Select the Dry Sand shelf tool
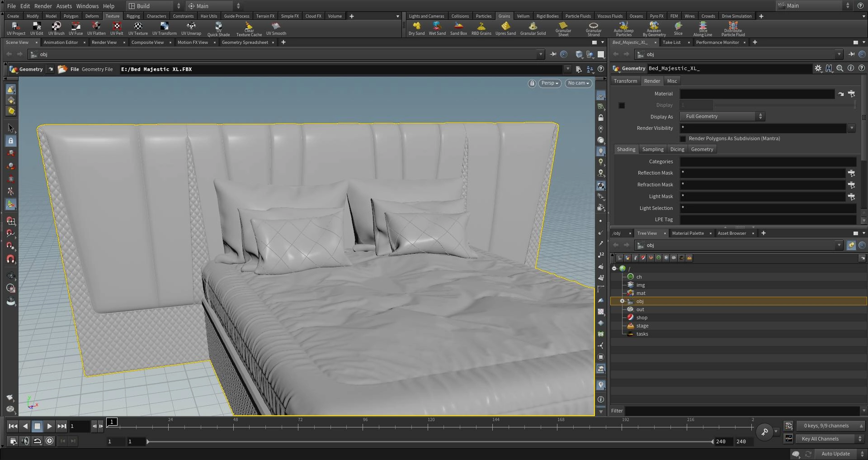This screenshot has height=460, width=868. (x=416, y=29)
